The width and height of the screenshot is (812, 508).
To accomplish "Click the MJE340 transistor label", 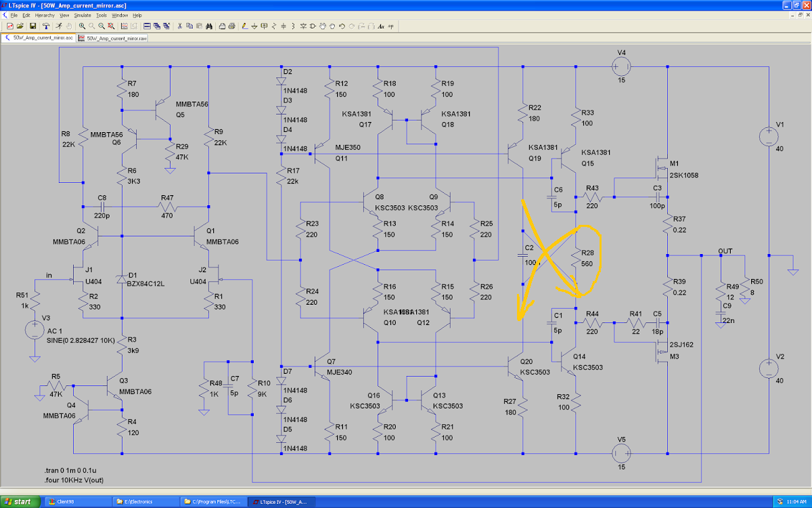I will pos(340,372).
